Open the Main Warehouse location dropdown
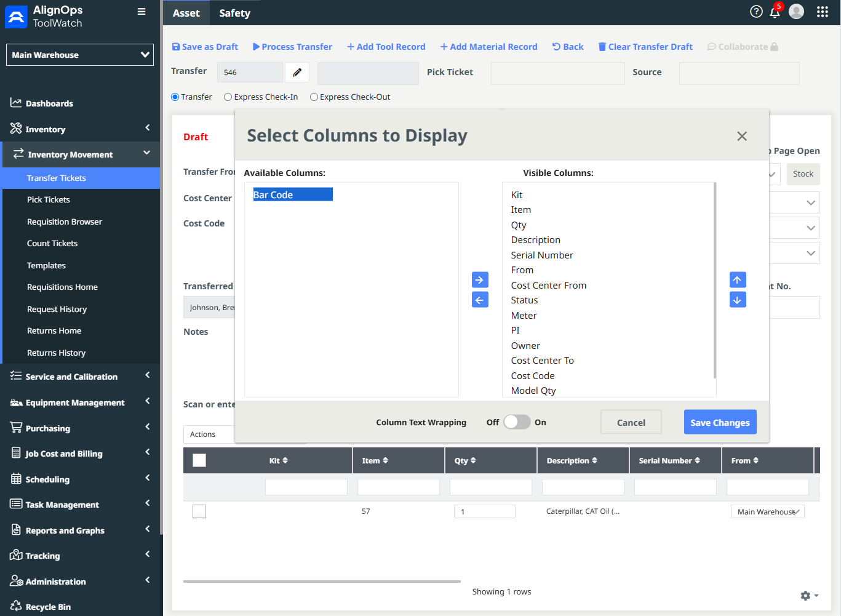 (x=80, y=55)
